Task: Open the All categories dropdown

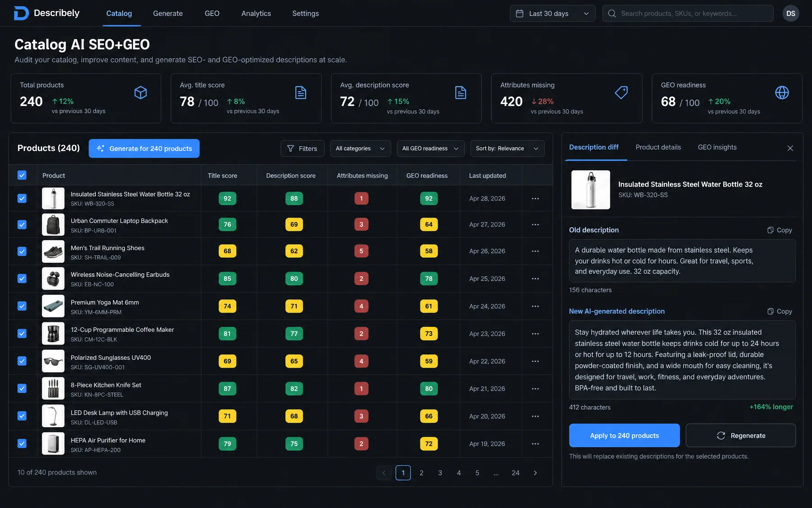Action: pyautogui.click(x=360, y=149)
